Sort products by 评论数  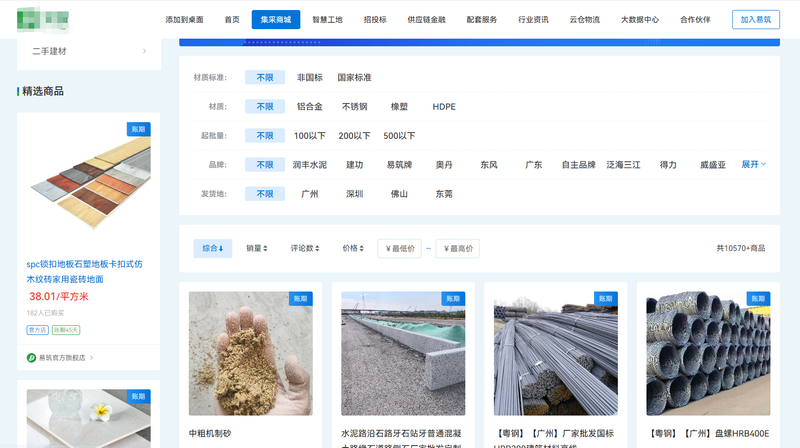[305, 248]
